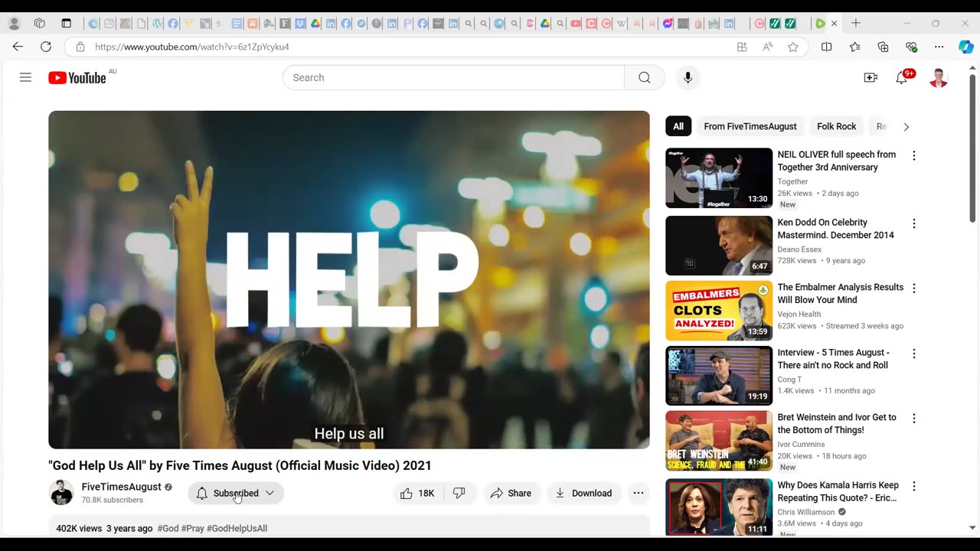Open Embalmers Clots Analyzed thumbnail
Image resolution: width=980 pixels, height=551 pixels.
(x=719, y=310)
